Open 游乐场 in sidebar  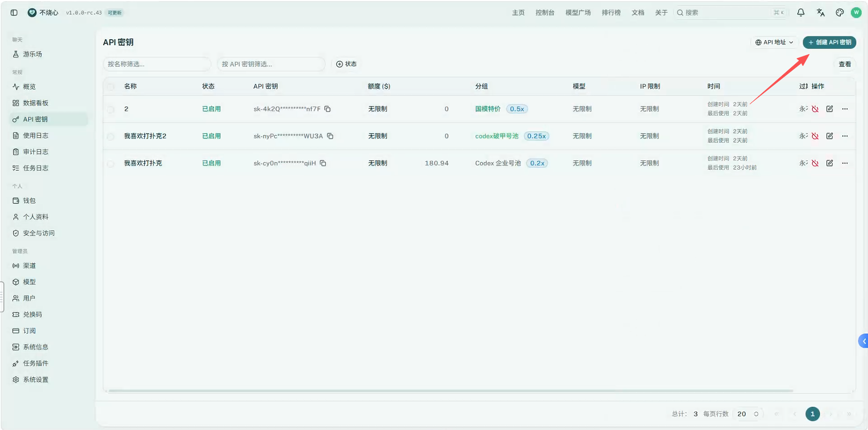coord(49,54)
